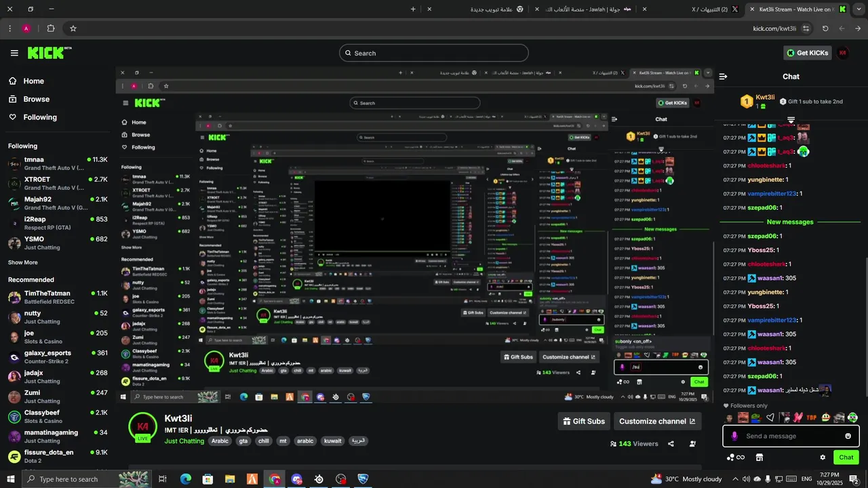Open YSMO in the main Following list
The image size is (868, 488).
click(x=58, y=243)
